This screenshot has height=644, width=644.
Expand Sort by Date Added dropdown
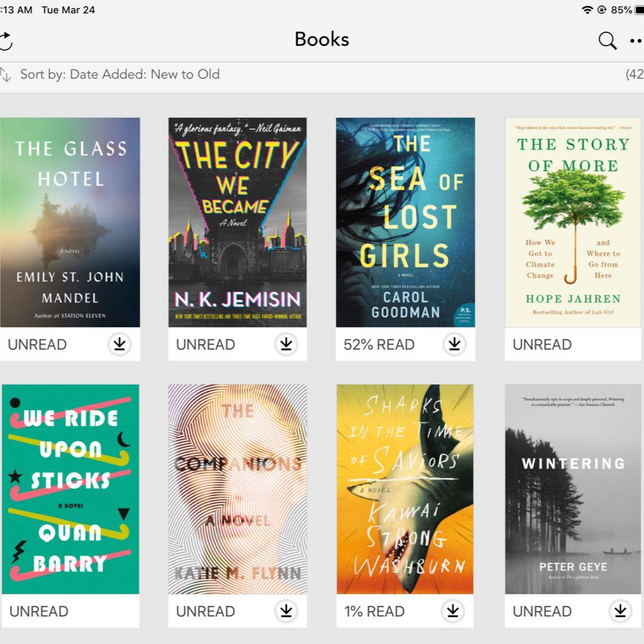120,75
